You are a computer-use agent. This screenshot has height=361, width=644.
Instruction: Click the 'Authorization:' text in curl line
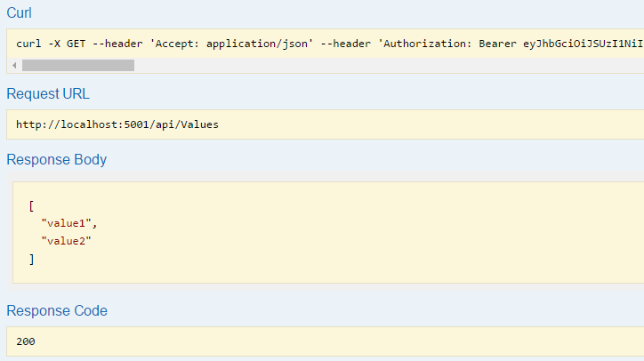(x=428, y=44)
